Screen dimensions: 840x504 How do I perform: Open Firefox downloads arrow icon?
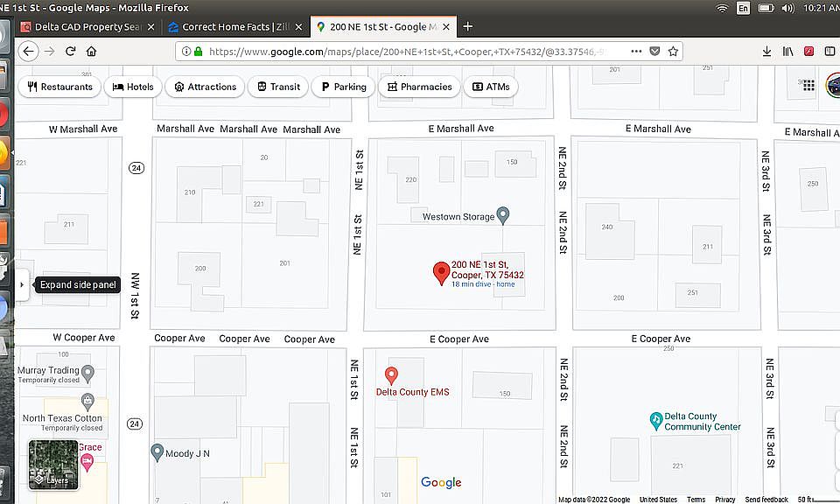[x=767, y=52]
